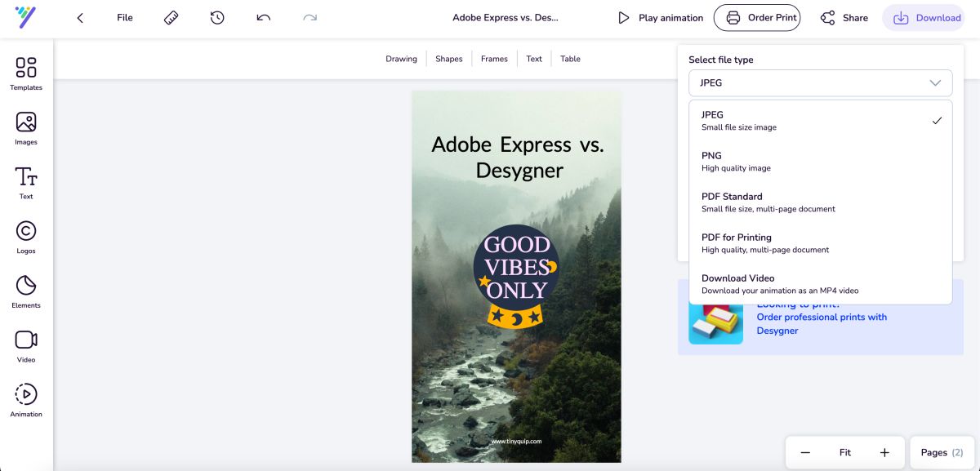Screen dimensions: 980x471
Task: Play the animation
Action: (660, 17)
